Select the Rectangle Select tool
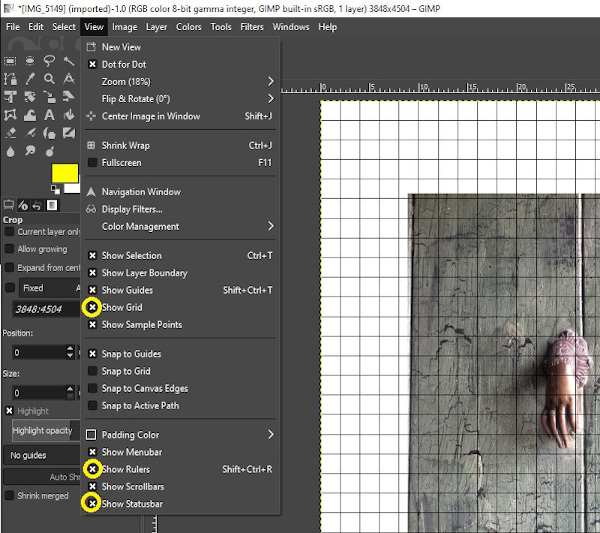 (10, 61)
